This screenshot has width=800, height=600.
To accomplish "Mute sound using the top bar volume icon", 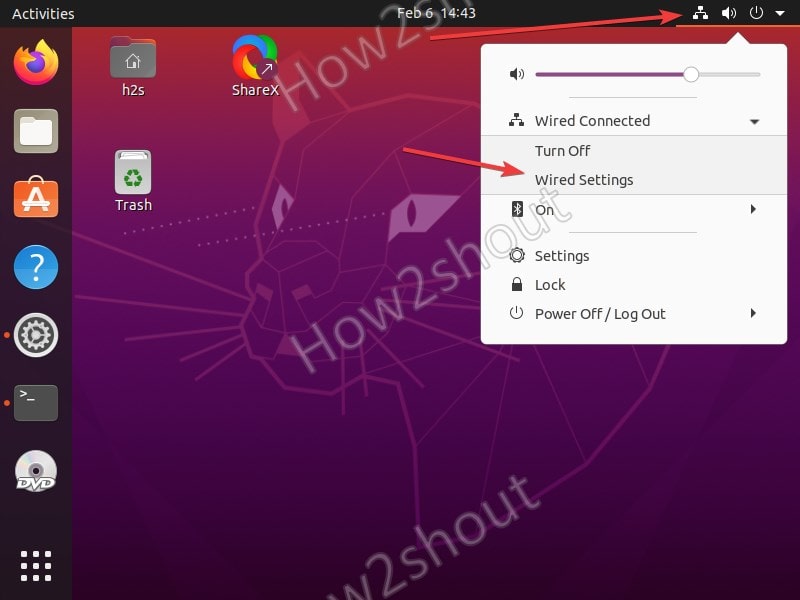I will point(727,13).
